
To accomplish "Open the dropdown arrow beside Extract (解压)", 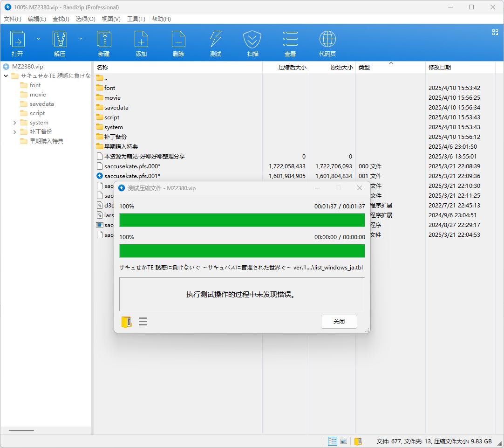I will (x=81, y=39).
